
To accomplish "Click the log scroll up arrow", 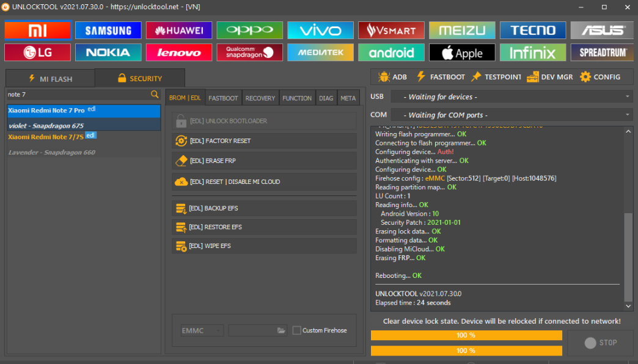I will (628, 131).
